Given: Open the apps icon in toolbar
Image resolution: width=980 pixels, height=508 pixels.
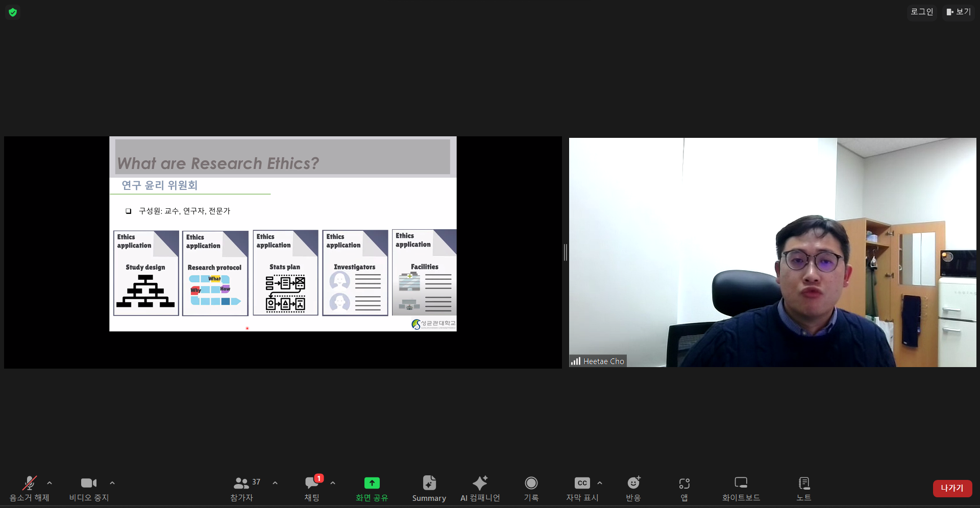Looking at the screenshot, I should pos(684,483).
